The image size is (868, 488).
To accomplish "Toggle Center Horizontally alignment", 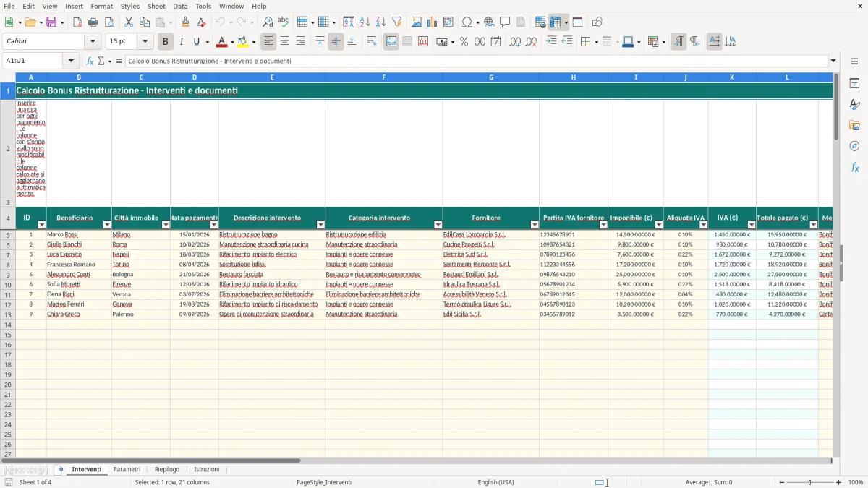I will click(284, 42).
